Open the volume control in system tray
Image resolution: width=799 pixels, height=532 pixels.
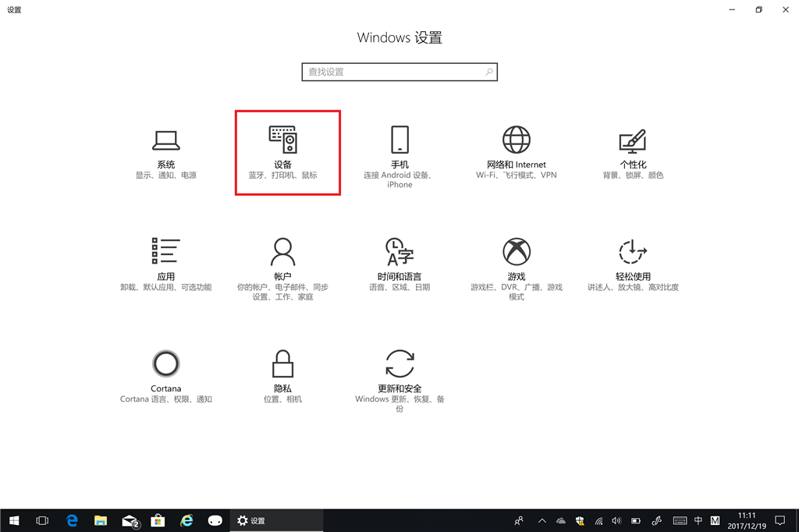[616, 520]
